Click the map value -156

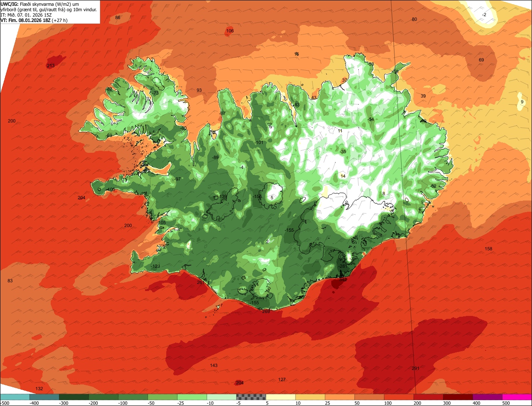(x=257, y=196)
